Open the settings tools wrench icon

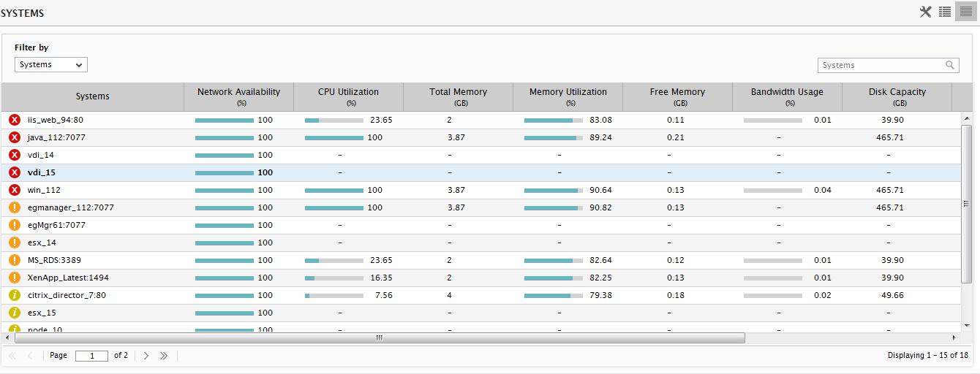(x=926, y=12)
